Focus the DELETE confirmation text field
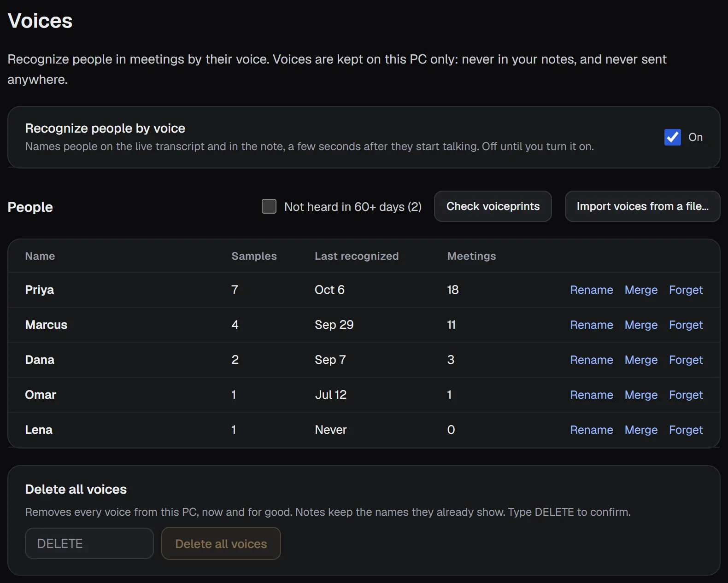 click(x=89, y=543)
